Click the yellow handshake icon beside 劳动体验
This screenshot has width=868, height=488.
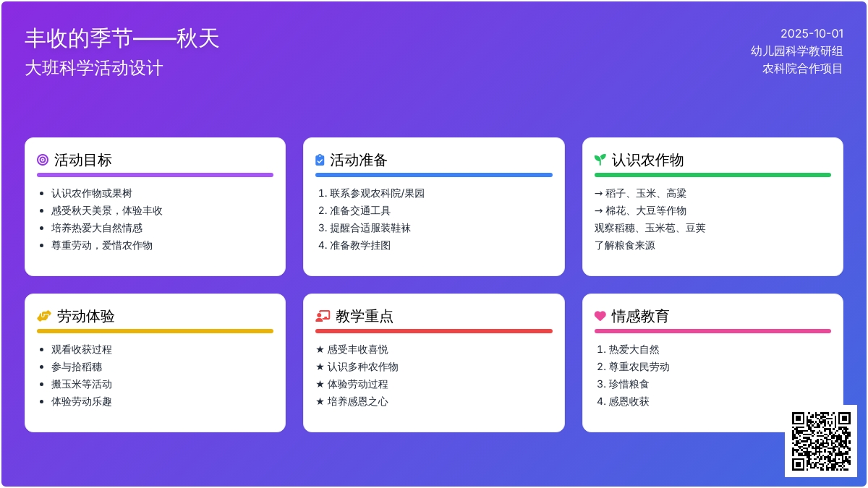click(x=44, y=316)
